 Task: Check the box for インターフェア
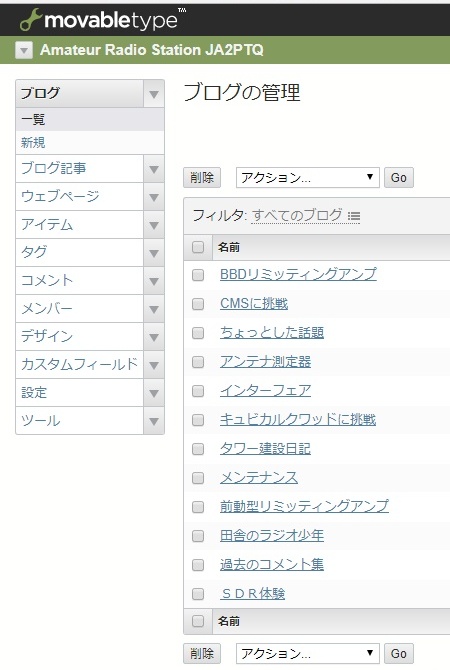pos(198,391)
